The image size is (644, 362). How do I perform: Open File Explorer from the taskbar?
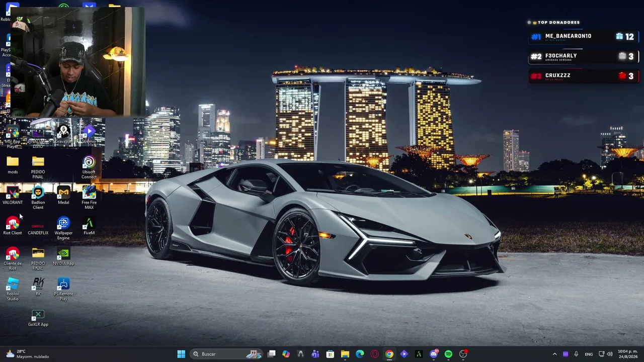point(345,354)
